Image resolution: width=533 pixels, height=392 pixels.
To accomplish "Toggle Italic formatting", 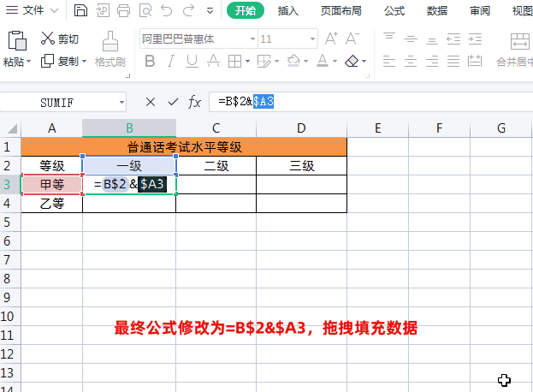I will 174,61.
